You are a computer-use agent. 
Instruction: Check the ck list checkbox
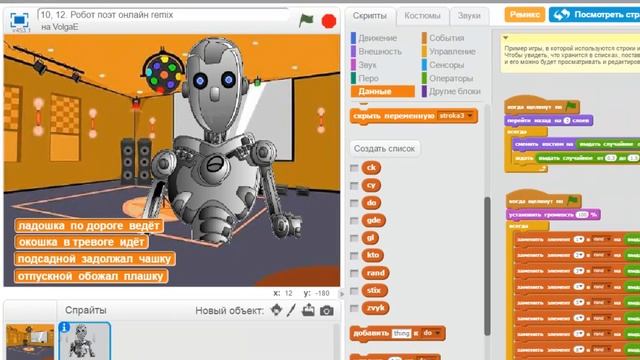click(x=354, y=168)
